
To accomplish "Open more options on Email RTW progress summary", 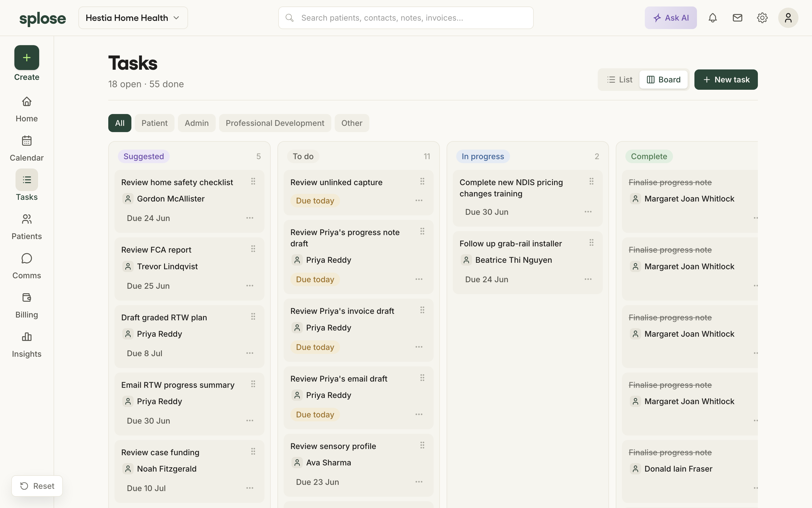I will click(x=250, y=421).
